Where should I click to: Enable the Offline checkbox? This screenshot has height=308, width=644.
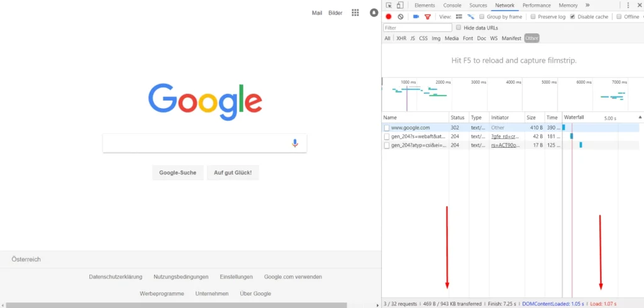pyautogui.click(x=619, y=17)
